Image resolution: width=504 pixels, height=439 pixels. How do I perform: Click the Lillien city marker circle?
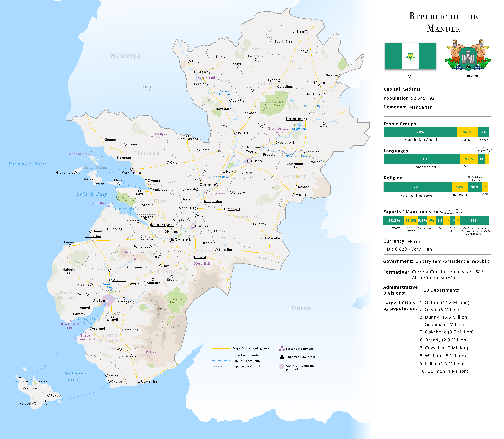click(306, 32)
